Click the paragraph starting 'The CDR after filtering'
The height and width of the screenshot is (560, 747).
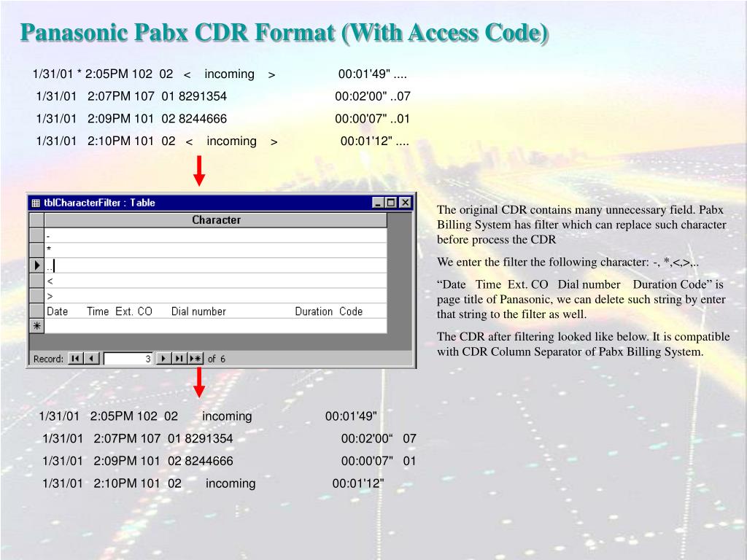[x=583, y=344]
